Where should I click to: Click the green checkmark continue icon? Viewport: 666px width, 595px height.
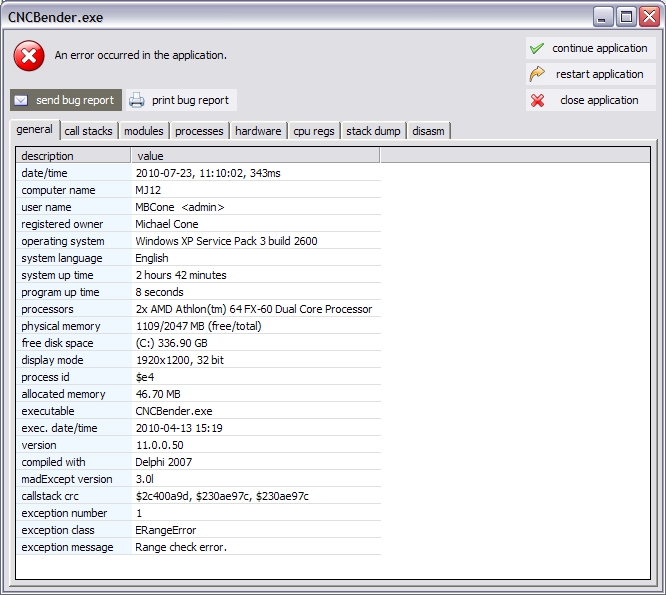(x=537, y=48)
